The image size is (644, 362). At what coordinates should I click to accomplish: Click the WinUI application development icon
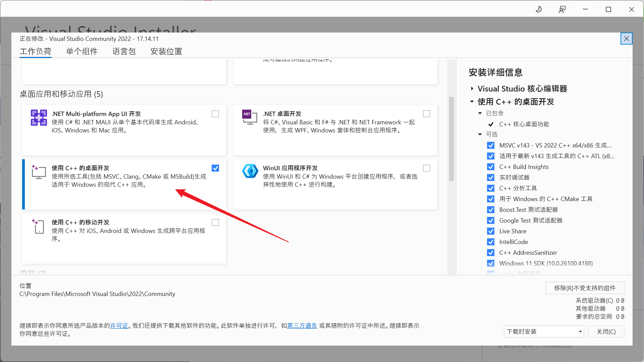pyautogui.click(x=250, y=171)
